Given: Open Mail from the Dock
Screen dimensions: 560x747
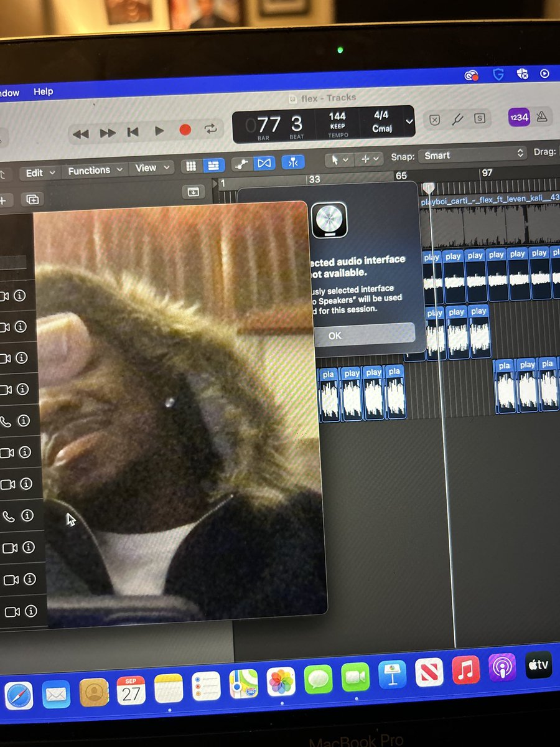Looking at the screenshot, I should click(x=57, y=694).
